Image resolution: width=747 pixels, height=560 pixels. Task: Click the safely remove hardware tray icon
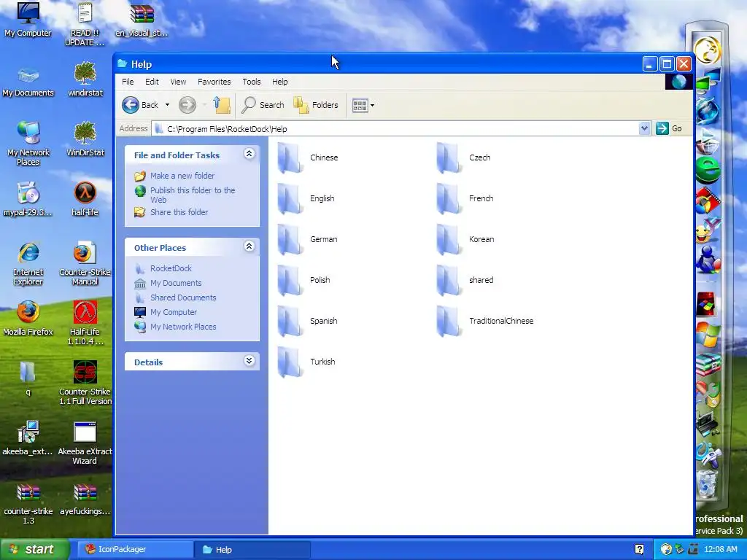coord(679,550)
